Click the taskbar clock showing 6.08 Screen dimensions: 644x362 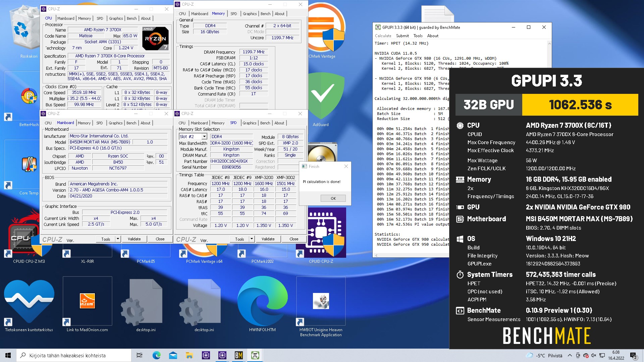tap(616, 355)
